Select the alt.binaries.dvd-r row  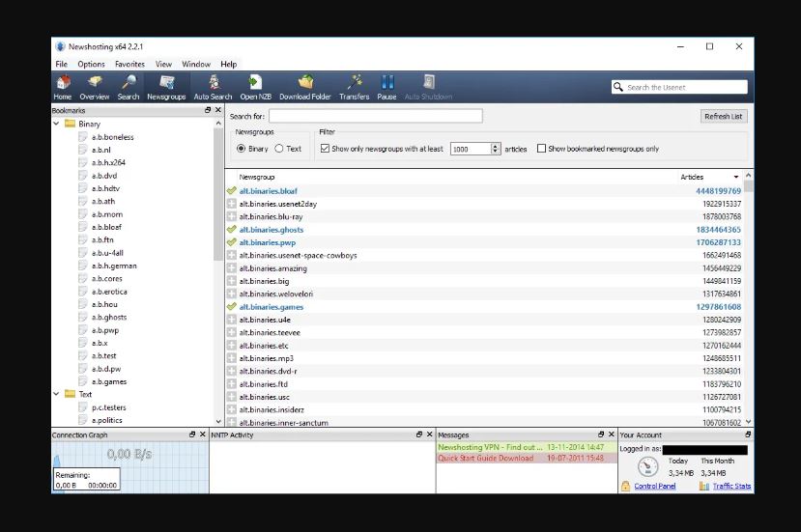(484, 371)
